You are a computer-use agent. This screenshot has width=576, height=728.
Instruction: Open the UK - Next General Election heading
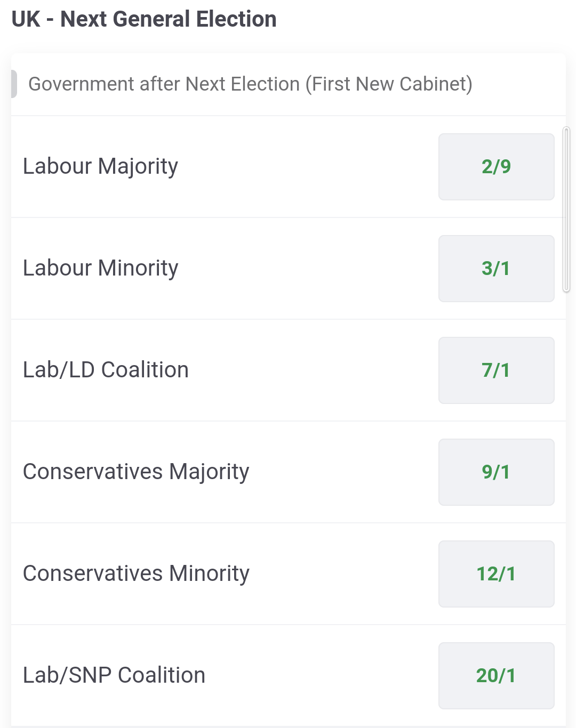tap(144, 19)
